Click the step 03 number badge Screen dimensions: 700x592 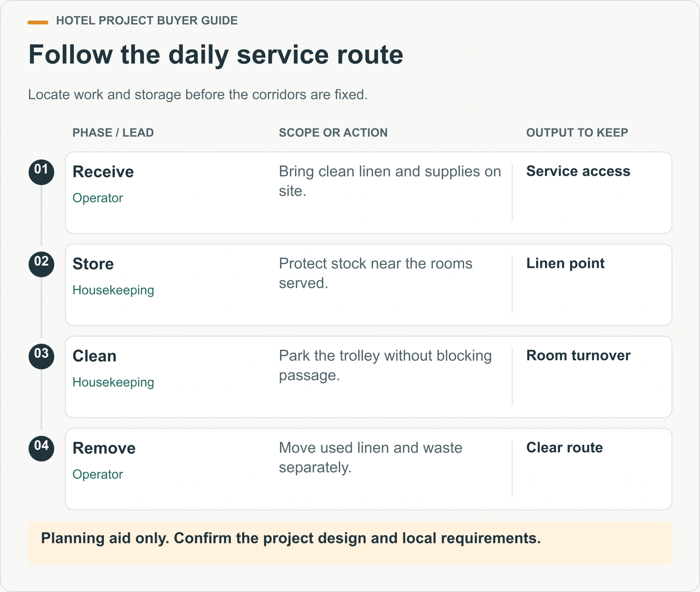[x=41, y=356]
